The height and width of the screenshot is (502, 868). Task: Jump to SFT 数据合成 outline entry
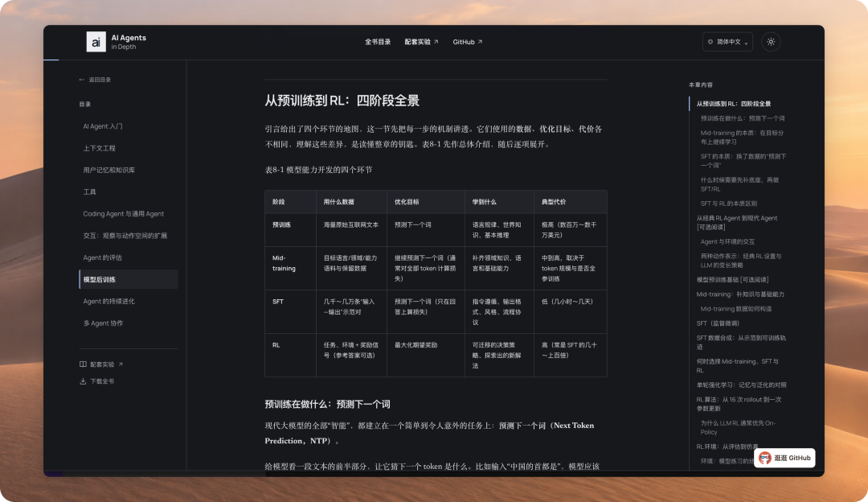pyautogui.click(x=741, y=342)
